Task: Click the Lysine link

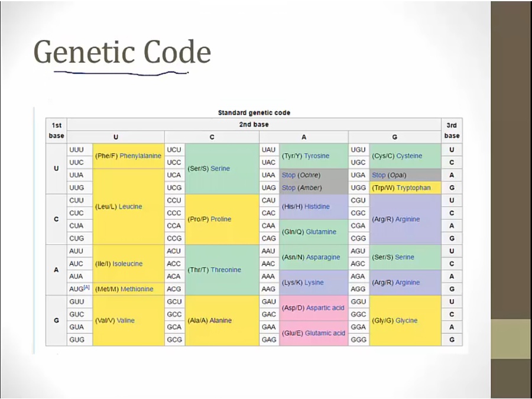Action: coord(314,283)
